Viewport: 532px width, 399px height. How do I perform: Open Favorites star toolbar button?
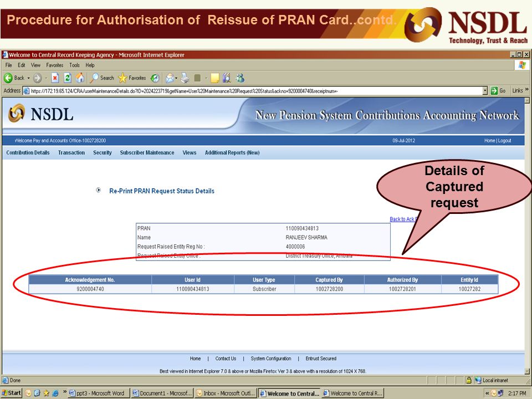coord(132,78)
